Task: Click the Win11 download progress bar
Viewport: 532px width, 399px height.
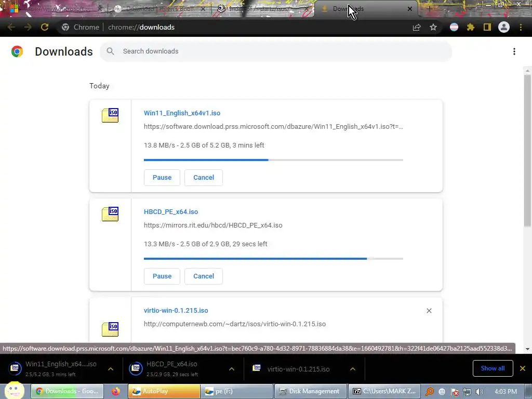Action: coord(273,160)
